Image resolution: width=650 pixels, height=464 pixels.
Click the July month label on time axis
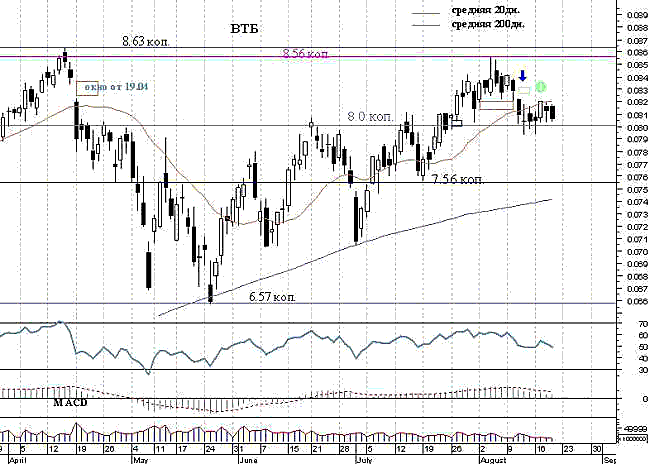tap(364, 460)
